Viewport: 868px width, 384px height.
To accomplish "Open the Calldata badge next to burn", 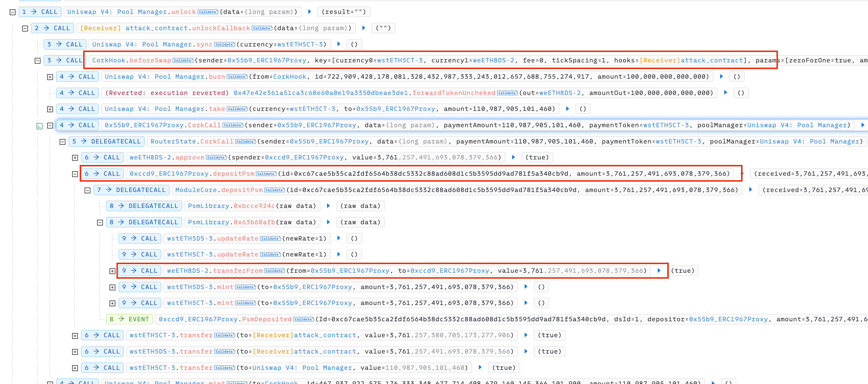I will (237, 77).
